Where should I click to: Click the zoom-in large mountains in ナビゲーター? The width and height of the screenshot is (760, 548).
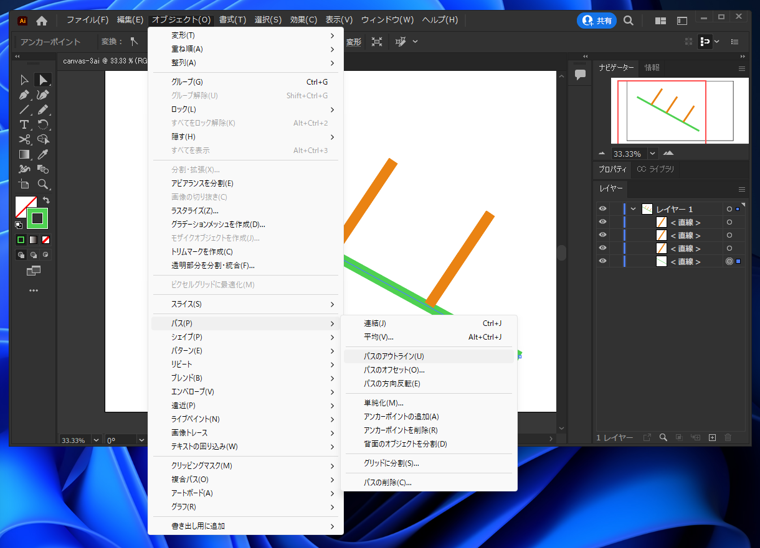coord(668,153)
